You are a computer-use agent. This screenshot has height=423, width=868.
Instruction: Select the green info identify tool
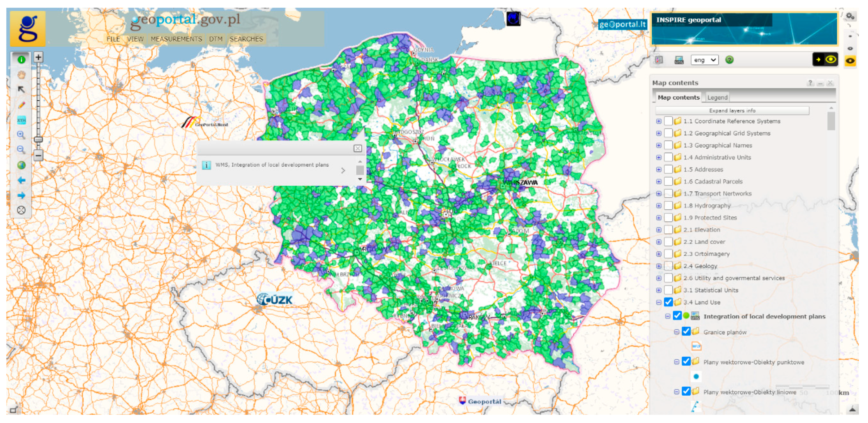pyautogui.click(x=21, y=60)
